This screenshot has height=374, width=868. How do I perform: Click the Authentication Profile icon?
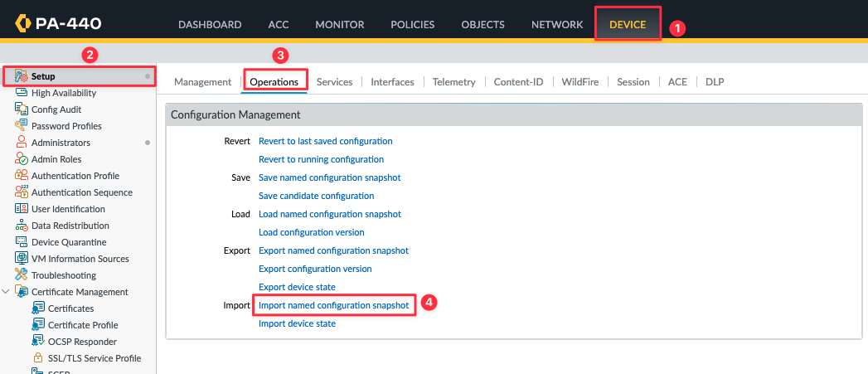coord(21,176)
